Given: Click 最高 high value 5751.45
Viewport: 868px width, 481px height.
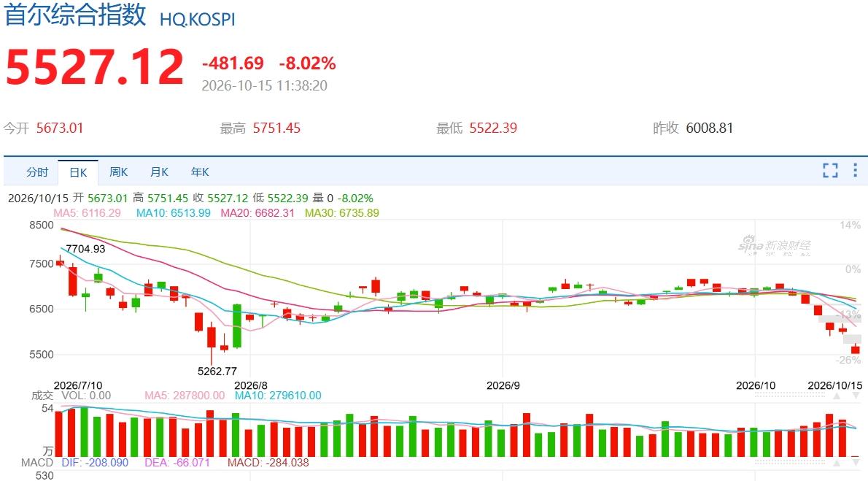Looking at the screenshot, I should click(276, 128).
